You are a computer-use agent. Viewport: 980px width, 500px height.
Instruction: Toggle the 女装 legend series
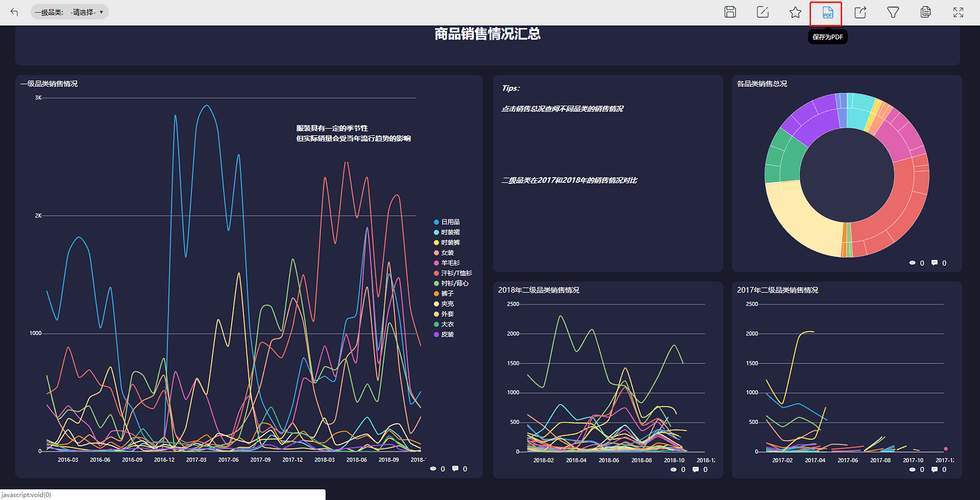(443, 252)
